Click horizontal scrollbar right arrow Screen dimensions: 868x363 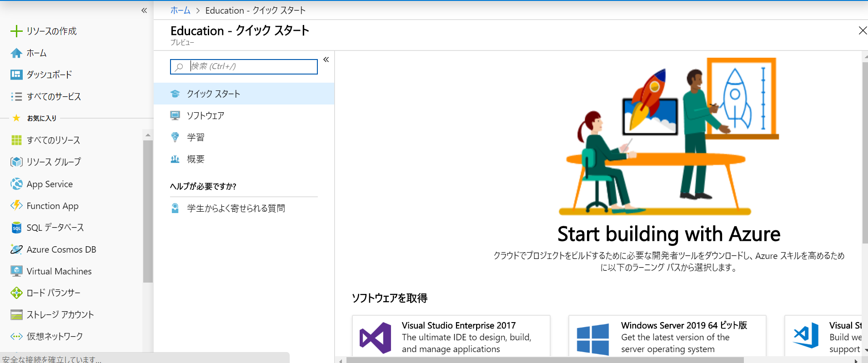tap(856, 361)
